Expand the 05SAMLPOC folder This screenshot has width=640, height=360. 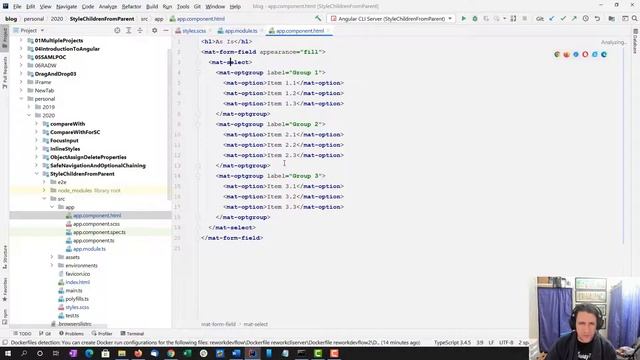(x=21, y=57)
